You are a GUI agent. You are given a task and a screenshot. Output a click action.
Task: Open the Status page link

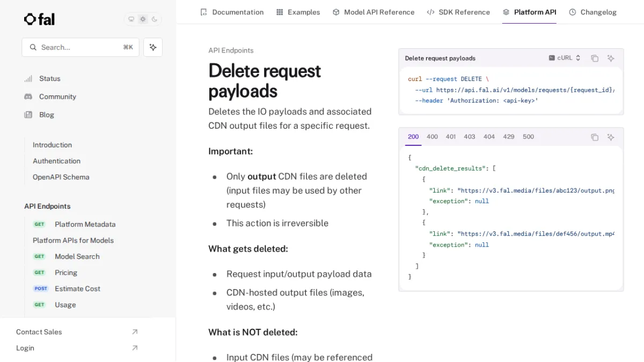pos(50,78)
